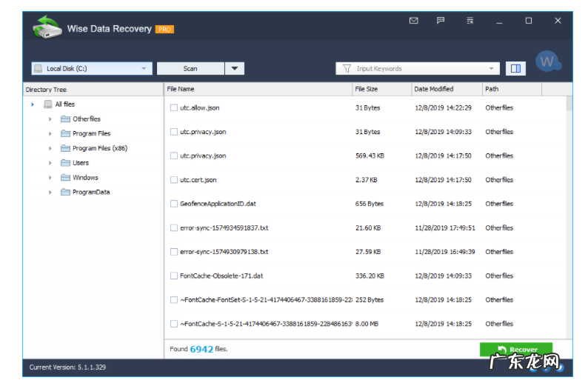Screen dimensions: 588x383
Task: Select checkbox for FontCache-Obsolete-171.dat
Action: click(174, 276)
